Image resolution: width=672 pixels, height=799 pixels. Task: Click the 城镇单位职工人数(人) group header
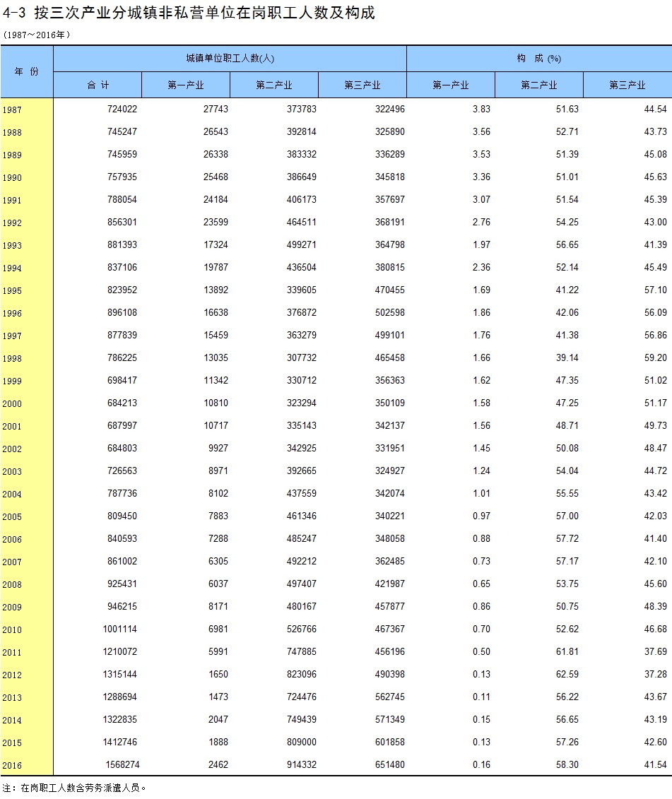click(230, 59)
